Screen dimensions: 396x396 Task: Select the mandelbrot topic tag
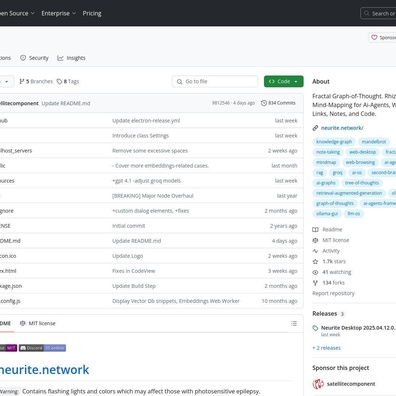tap(374, 142)
